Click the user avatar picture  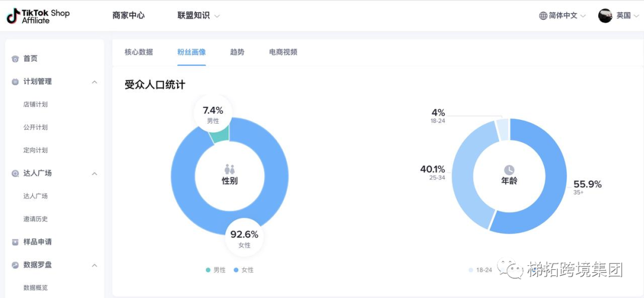[x=605, y=16]
